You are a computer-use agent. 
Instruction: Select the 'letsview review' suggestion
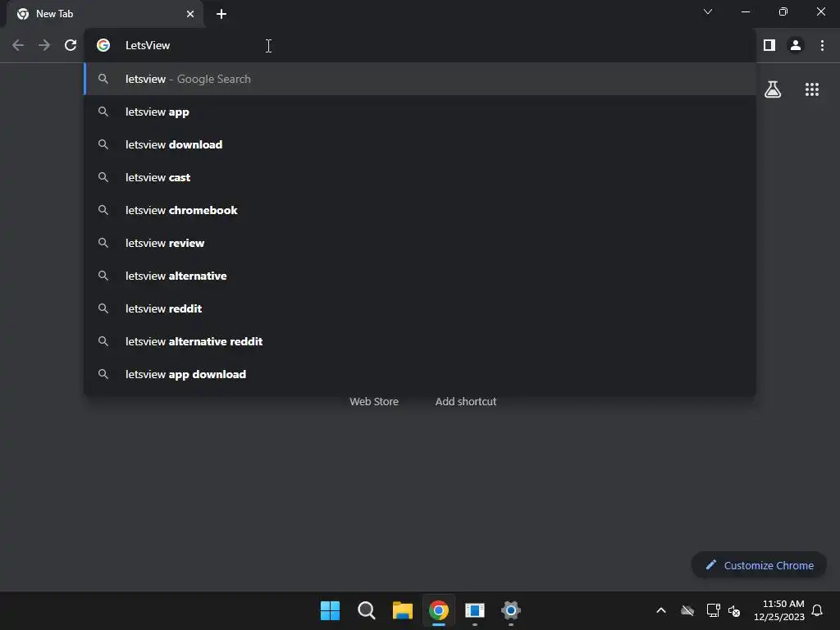click(x=419, y=243)
